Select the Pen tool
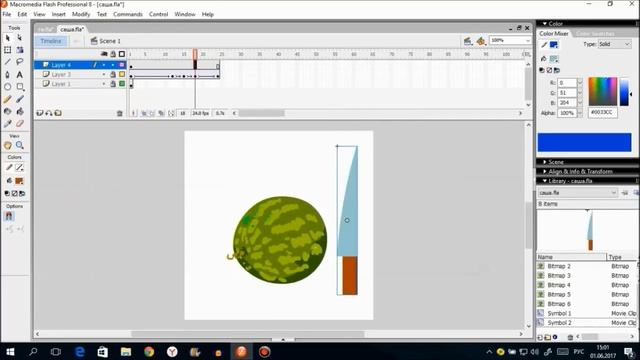 [x=8, y=75]
